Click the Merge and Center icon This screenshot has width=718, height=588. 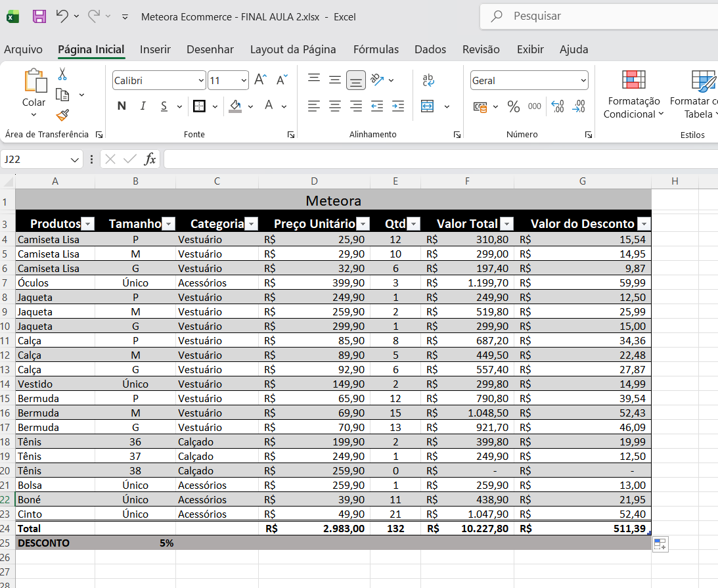428,106
